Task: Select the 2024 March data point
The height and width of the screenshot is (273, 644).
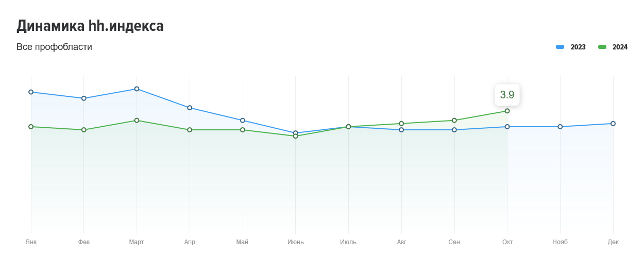Action: (137, 121)
